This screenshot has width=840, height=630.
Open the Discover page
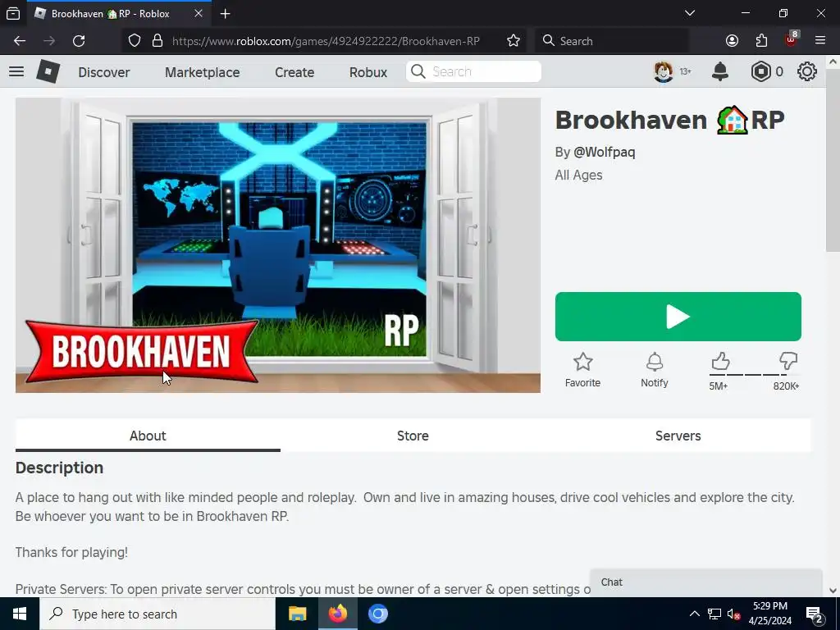point(104,72)
